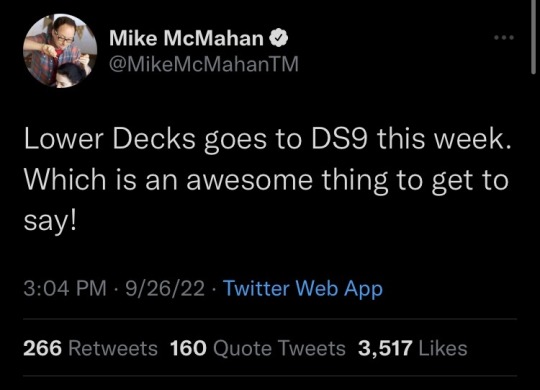Viewport: 540px width, 390px height.
Task: Click the word goes in the tweet
Action: click(235, 141)
